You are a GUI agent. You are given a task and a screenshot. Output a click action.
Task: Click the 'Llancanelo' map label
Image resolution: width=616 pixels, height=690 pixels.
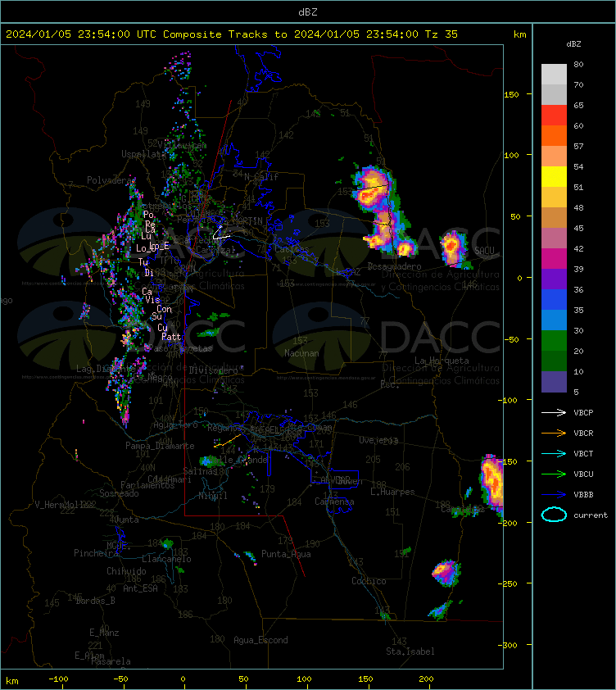[x=166, y=560]
